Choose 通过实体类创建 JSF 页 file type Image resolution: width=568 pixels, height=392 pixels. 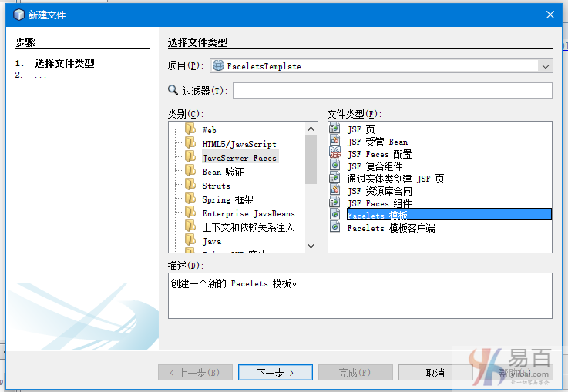tap(395, 179)
